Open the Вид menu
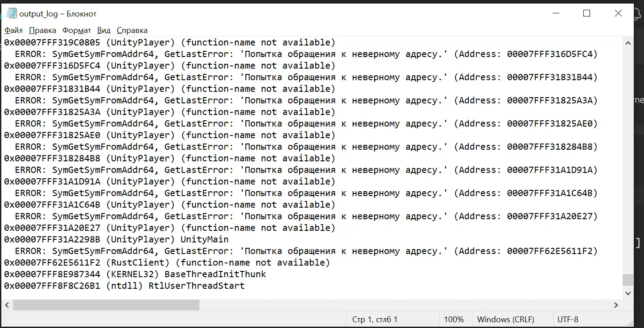The width and height of the screenshot is (644, 328). coord(103,30)
